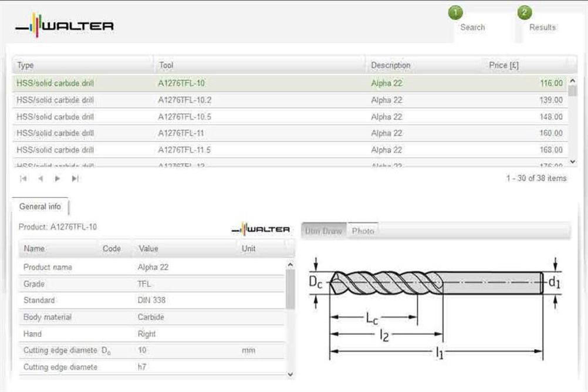Click the cutting edge diameter value 10

pos(142,350)
